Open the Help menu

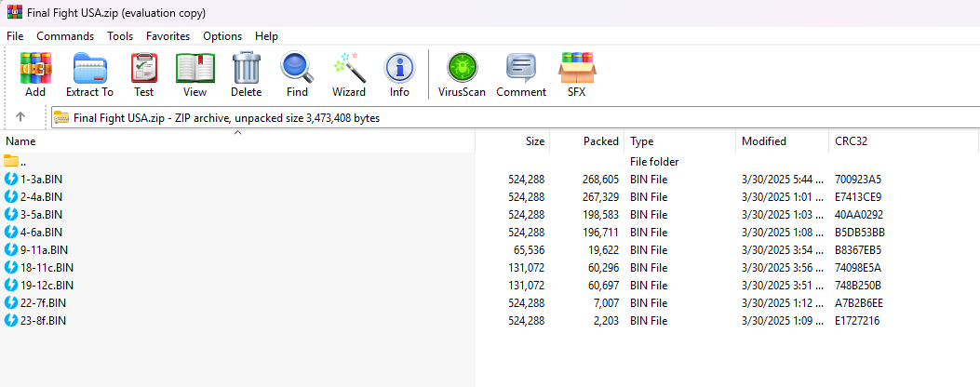(267, 36)
